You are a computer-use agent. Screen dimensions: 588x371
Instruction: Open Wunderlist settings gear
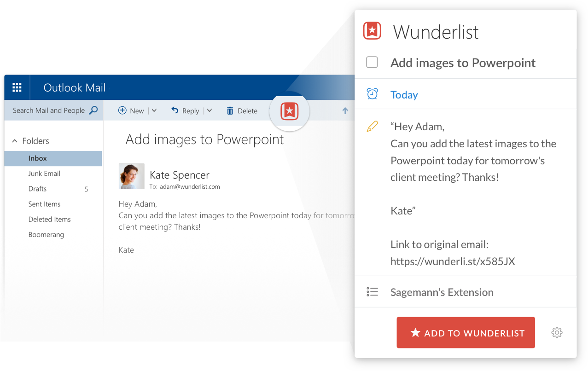557,332
